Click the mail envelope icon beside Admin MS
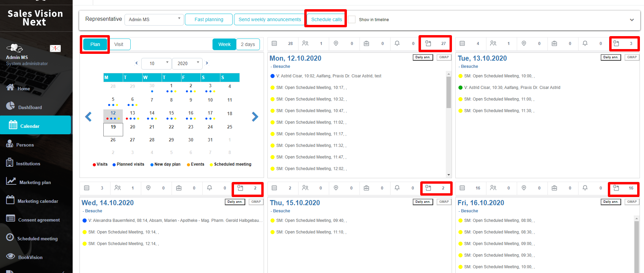Screen dimensions: 644x273 coord(55,48)
